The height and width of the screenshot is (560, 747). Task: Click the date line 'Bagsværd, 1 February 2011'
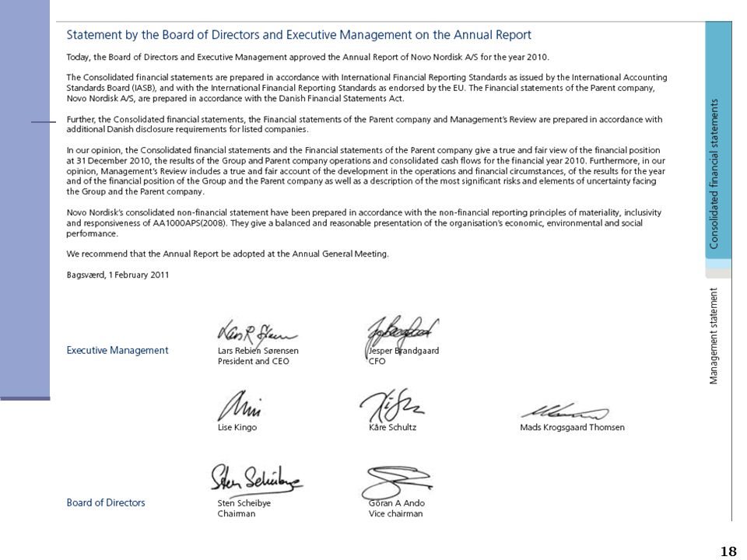pyautogui.click(x=117, y=275)
